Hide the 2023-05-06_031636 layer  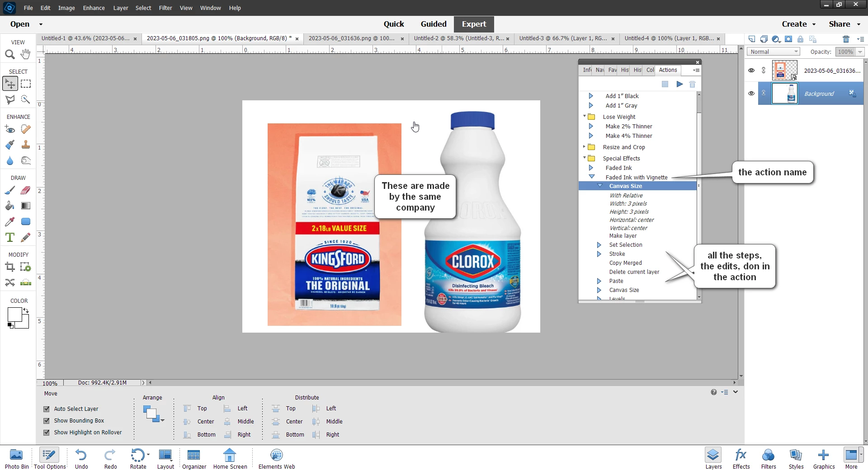click(x=751, y=70)
